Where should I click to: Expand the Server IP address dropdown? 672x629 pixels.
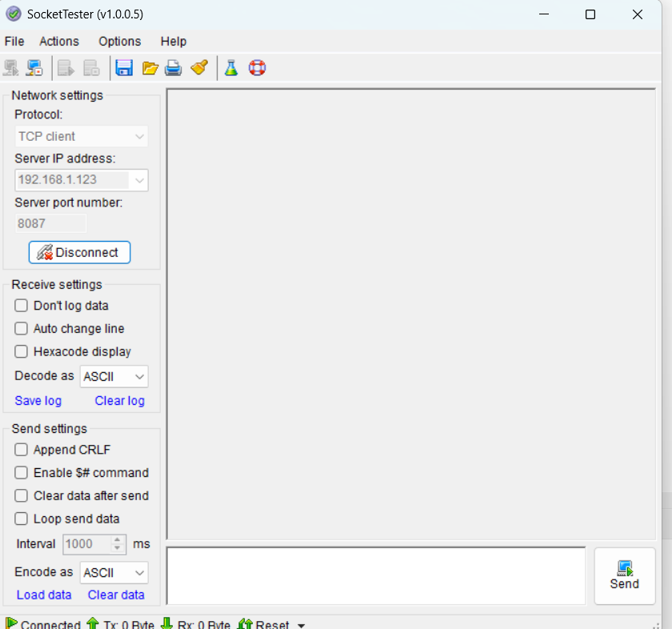139,180
